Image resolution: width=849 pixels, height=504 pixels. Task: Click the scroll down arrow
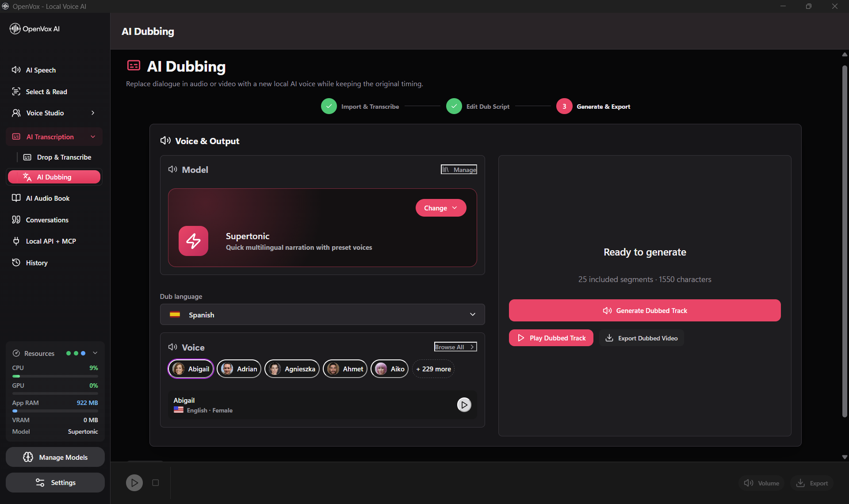tap(845, 457)
